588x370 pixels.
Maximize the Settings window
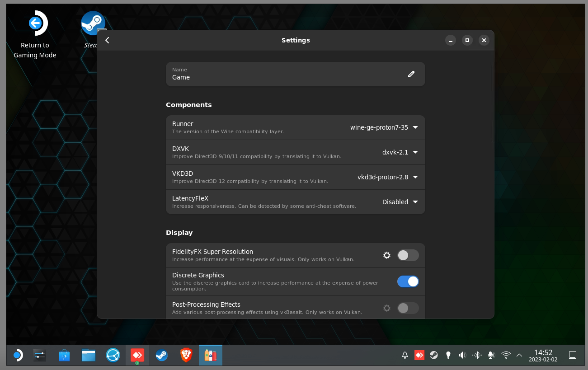pos(467,40)
